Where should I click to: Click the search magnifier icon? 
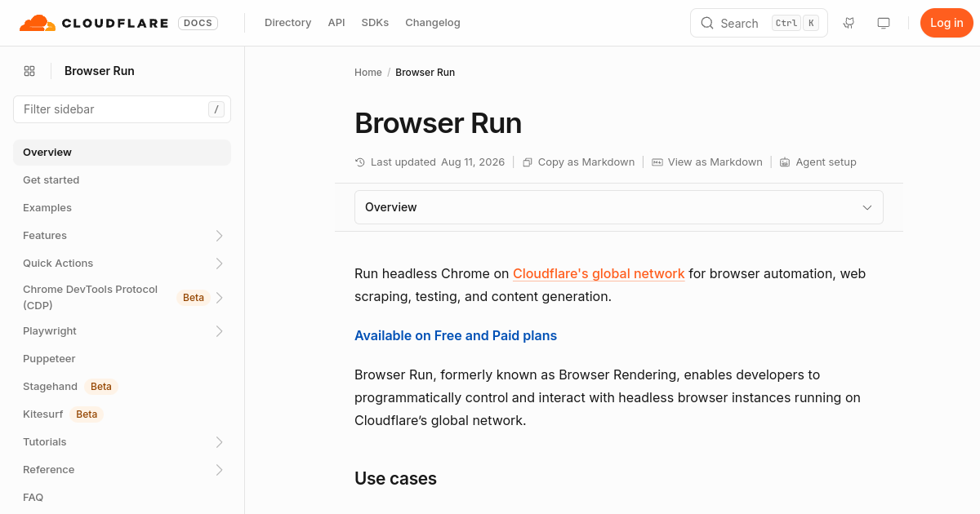(x=707, y=23)
